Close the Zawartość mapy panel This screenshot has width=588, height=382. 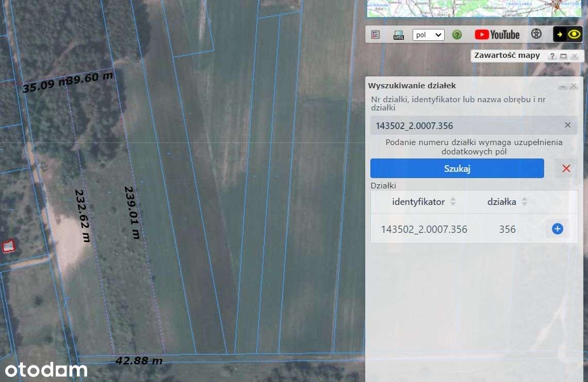click(574, 56)
